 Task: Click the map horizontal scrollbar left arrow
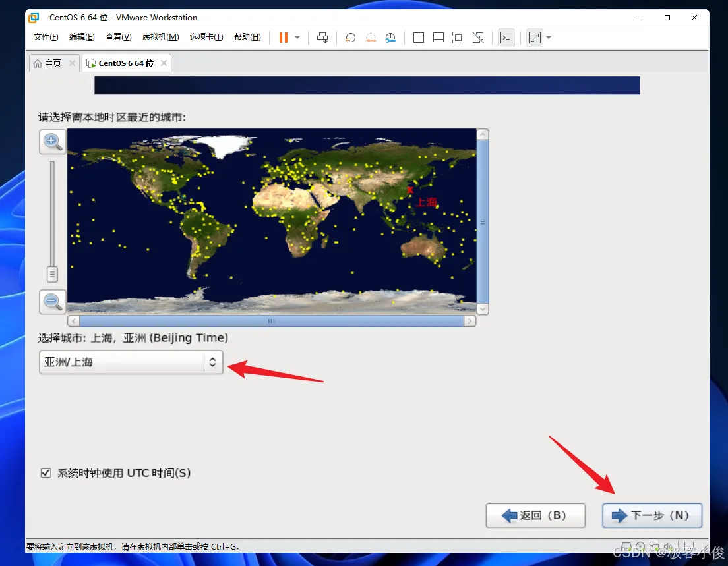click(x=73, y=321)
